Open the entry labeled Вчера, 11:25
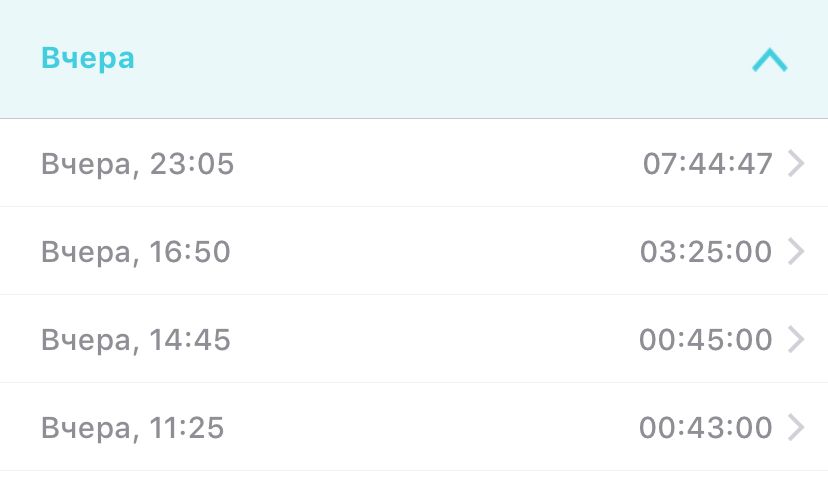The image size is (828, 496). coord(133,428)
